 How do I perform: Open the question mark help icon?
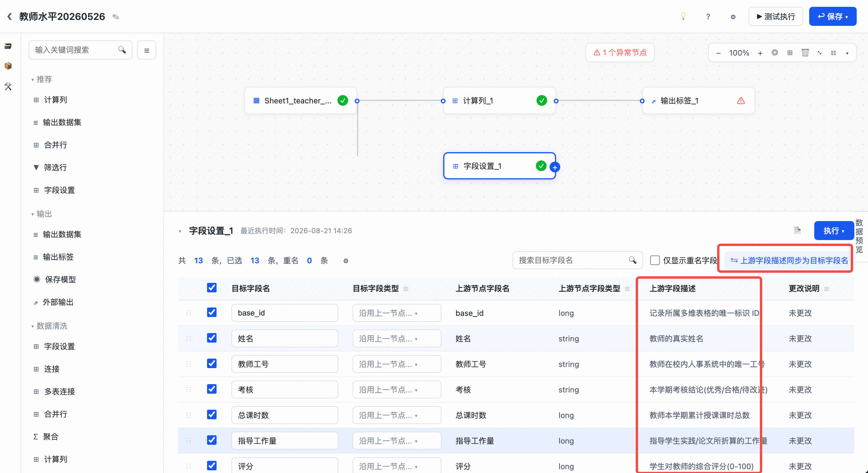click(x=708, y=17)
